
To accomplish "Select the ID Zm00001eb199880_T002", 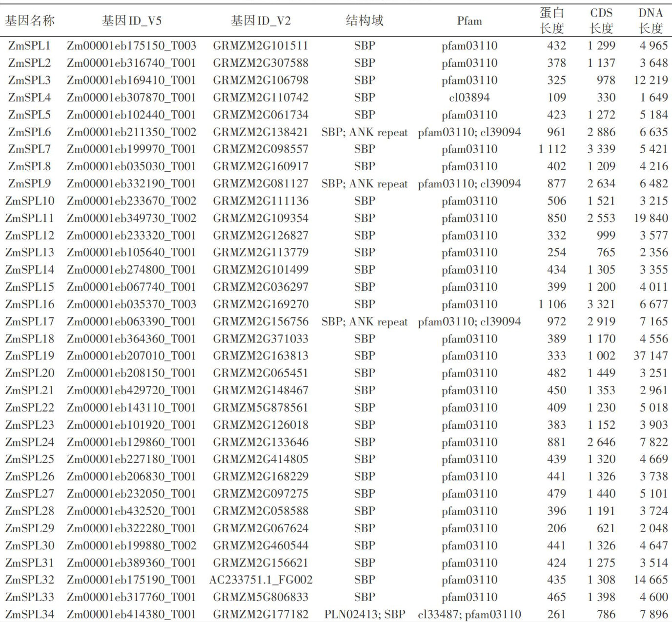I will pos(131,545).
